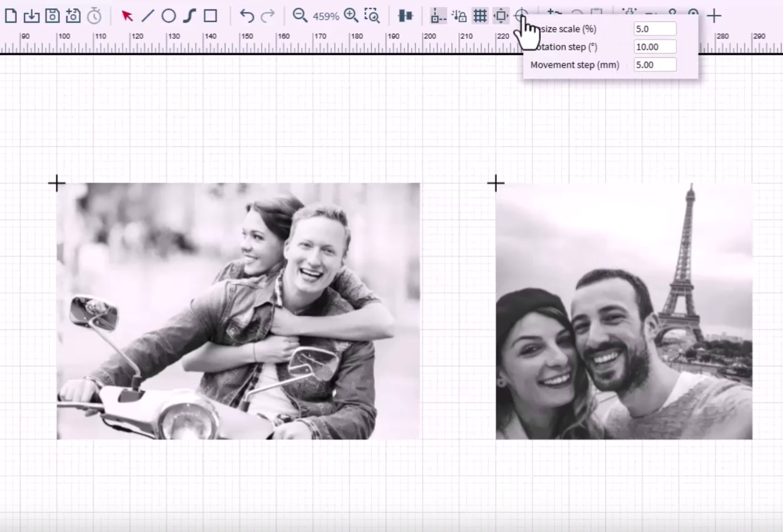Create a new document with the blank page icon
The height and width of the screenshot is (532, 783).
pos(11,16)
